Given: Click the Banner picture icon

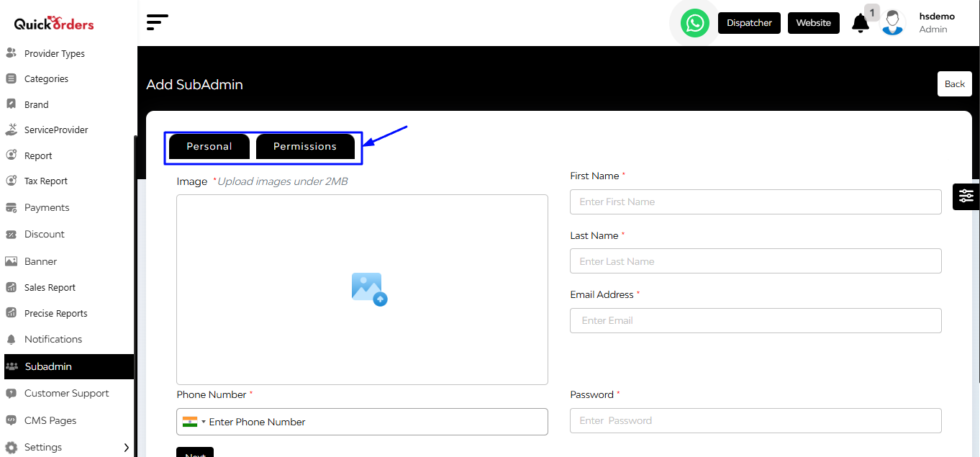Looking at the screenshot, I should [x=11, y=261].
